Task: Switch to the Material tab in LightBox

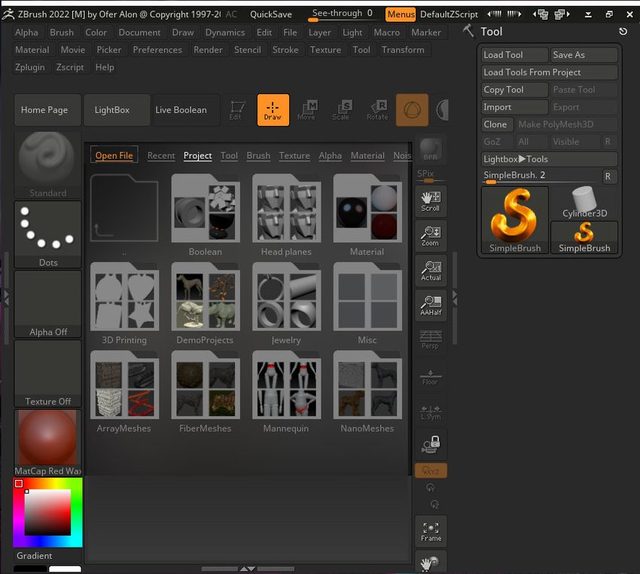Action: click(x=367, y=156)
